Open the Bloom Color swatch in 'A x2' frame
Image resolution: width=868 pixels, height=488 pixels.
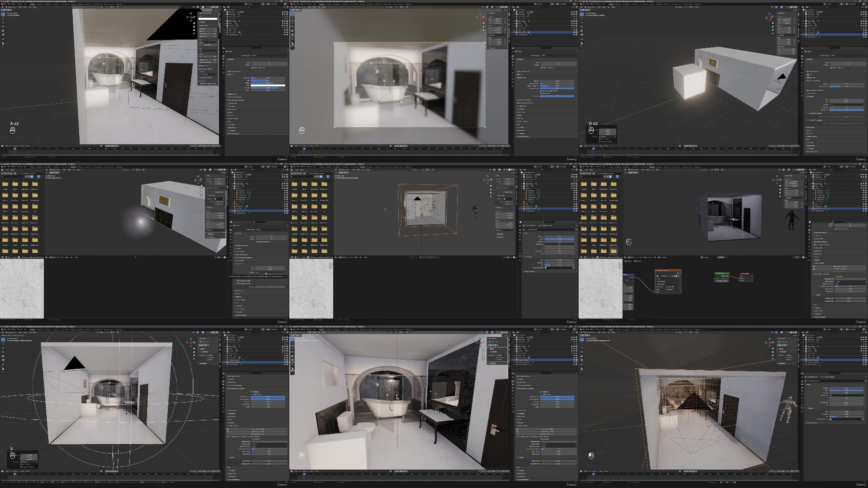click(268, 85)
